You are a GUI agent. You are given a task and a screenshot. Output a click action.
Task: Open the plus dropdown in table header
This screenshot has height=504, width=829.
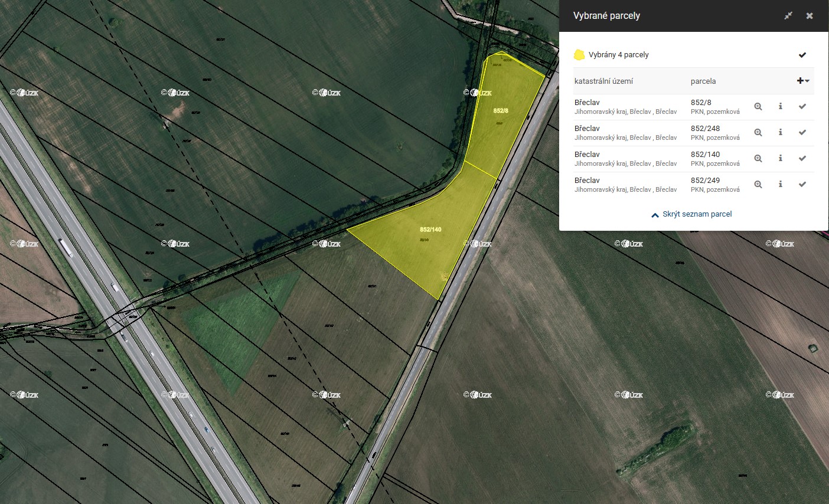point(802,81)
